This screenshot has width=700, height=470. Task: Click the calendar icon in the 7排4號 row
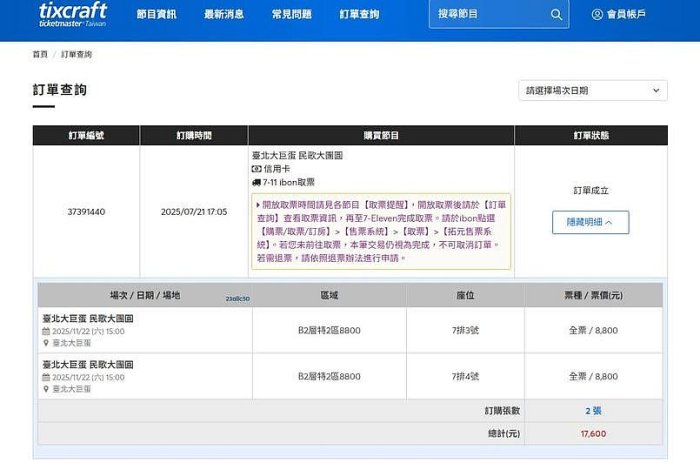[x=46, y=377]
